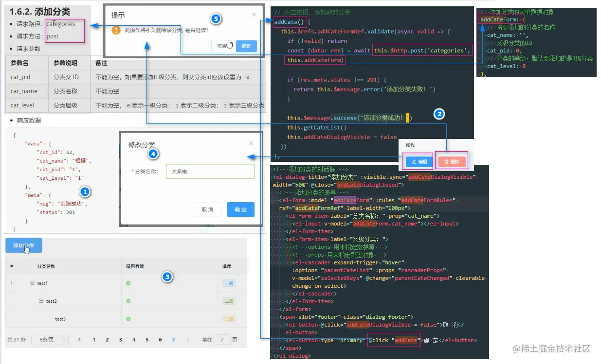Screen dimensions: 601x364
Task: Click the green valid check icon for test3
Action: coord(128,319)
